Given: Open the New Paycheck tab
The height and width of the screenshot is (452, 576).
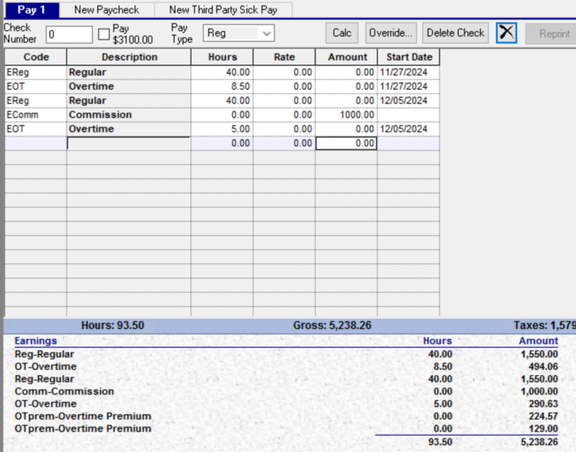Looking at the screenshot, I should click(x=107, y=10).
